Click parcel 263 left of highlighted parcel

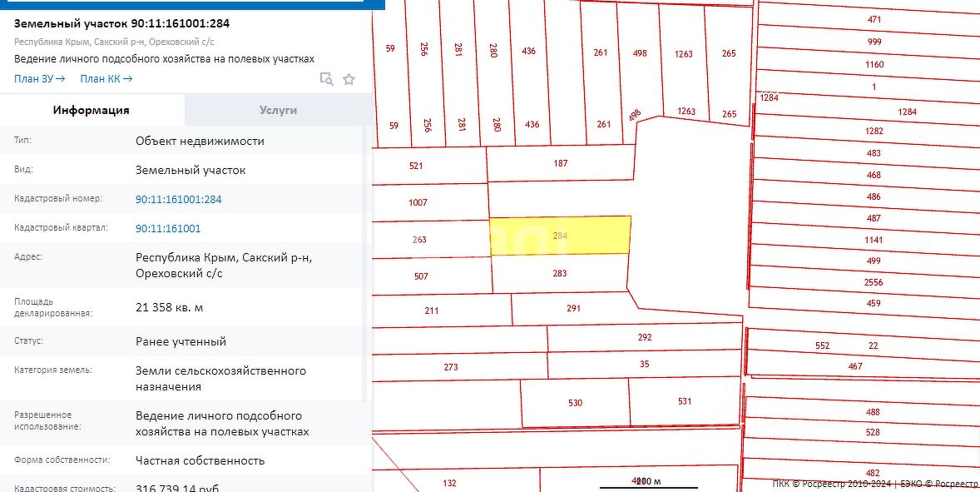coord(419,240)
